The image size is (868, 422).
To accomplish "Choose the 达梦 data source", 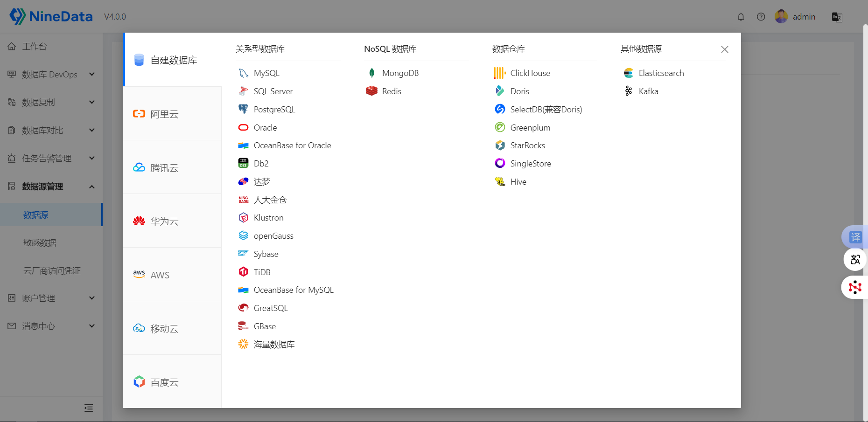I will [254, 182].
